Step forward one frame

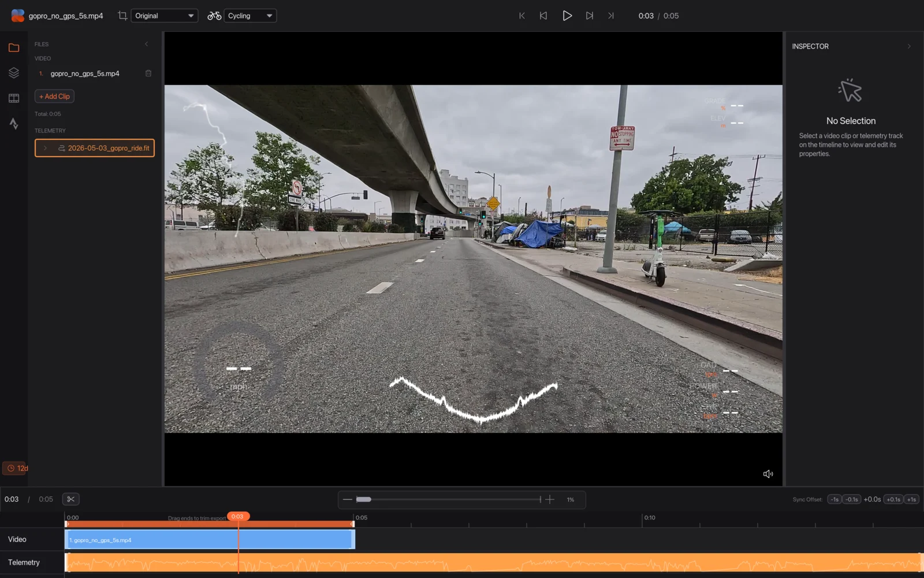tap(590, 16)
